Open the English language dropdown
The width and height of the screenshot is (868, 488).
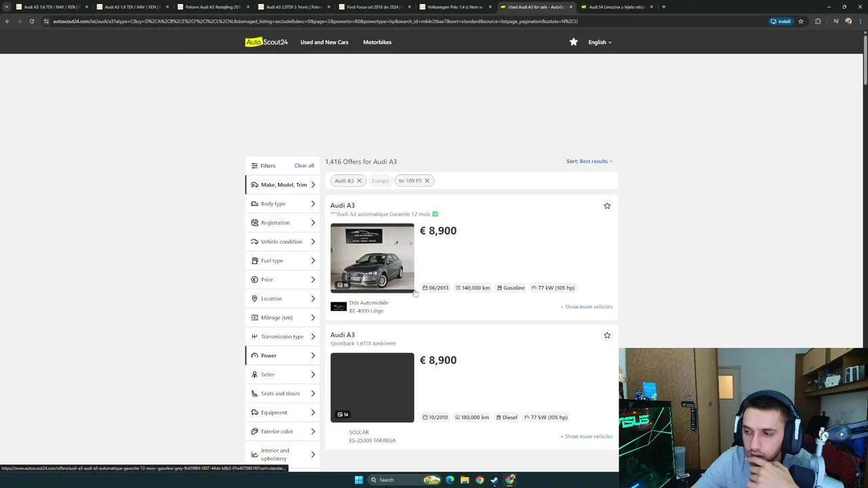click(x=599, y=42)
